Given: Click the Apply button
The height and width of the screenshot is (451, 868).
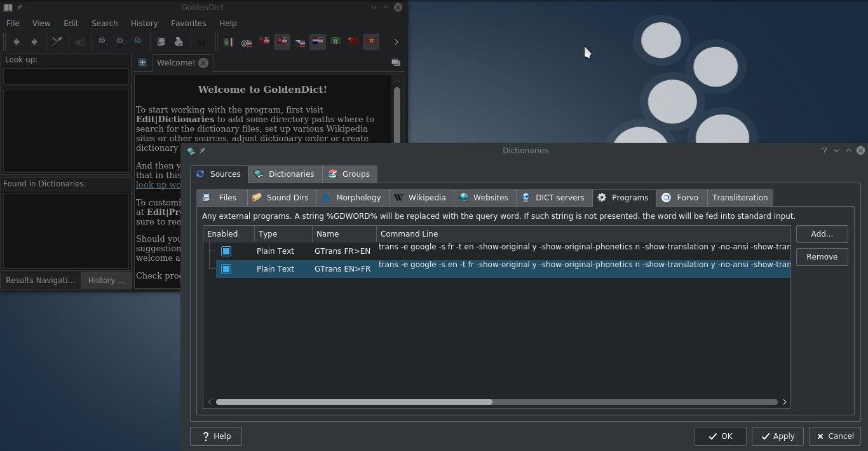Looking at the screenshot, I should point(777,436).
